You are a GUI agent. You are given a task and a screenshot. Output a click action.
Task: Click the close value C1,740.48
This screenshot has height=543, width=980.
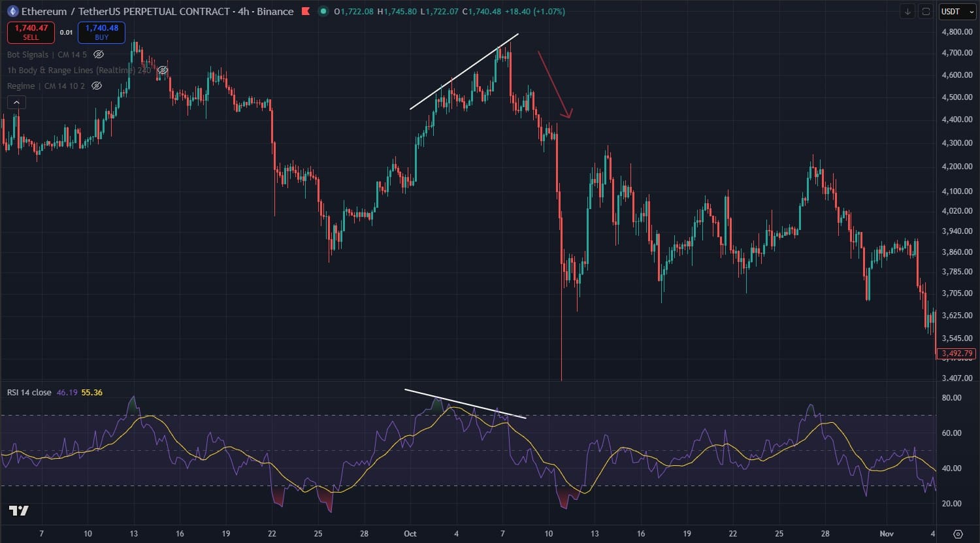coord(482,11)
